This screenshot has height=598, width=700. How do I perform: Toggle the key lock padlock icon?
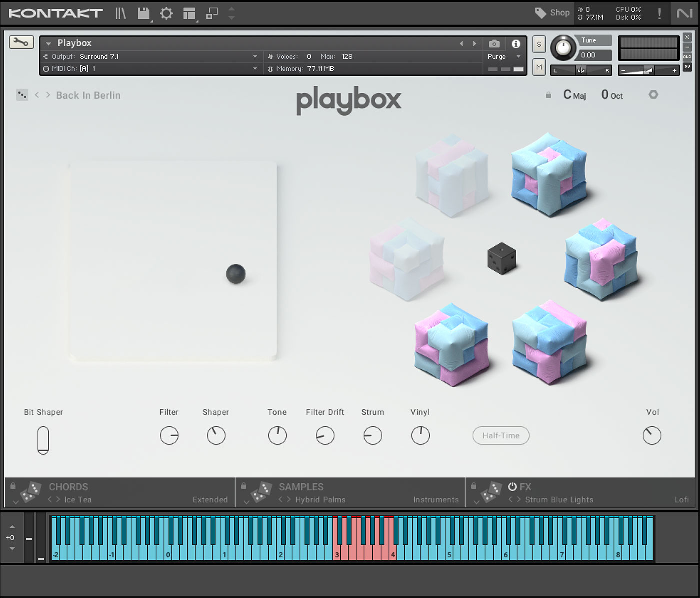(x=548, y=95)
